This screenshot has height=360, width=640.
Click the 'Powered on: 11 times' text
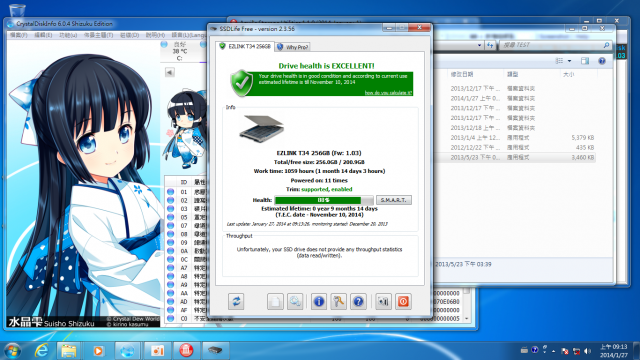(319, 180)
